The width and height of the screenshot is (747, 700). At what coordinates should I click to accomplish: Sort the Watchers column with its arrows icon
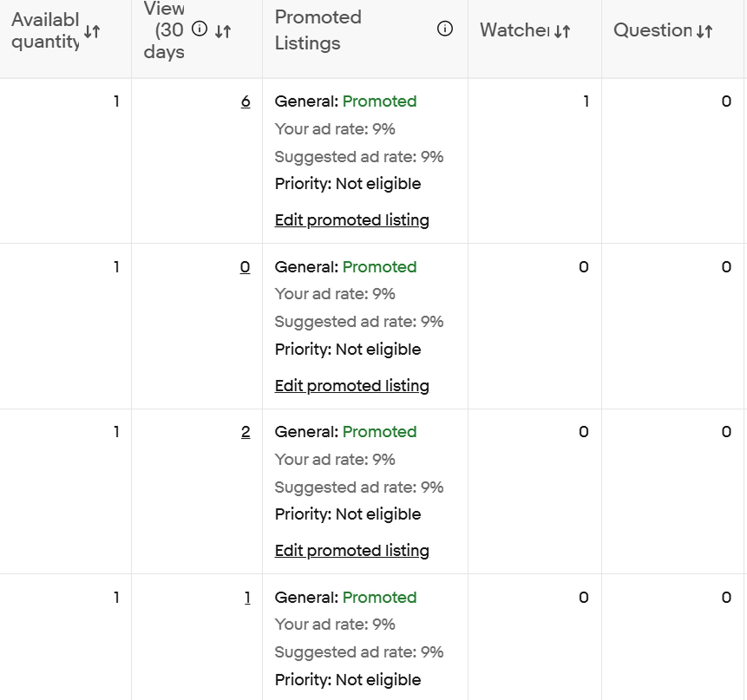pos(562,31)
